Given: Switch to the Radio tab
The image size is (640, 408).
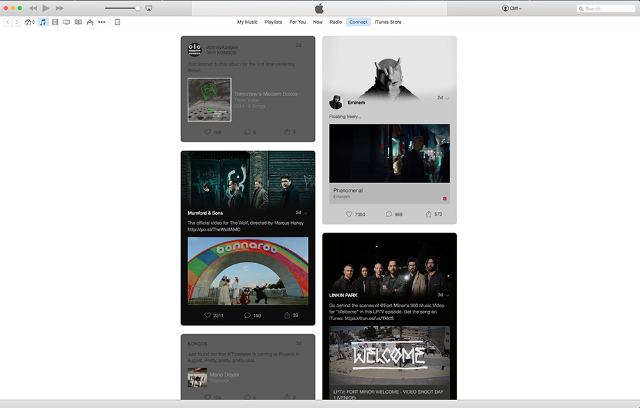Looking at the screenshot, I should coord(336,22).
